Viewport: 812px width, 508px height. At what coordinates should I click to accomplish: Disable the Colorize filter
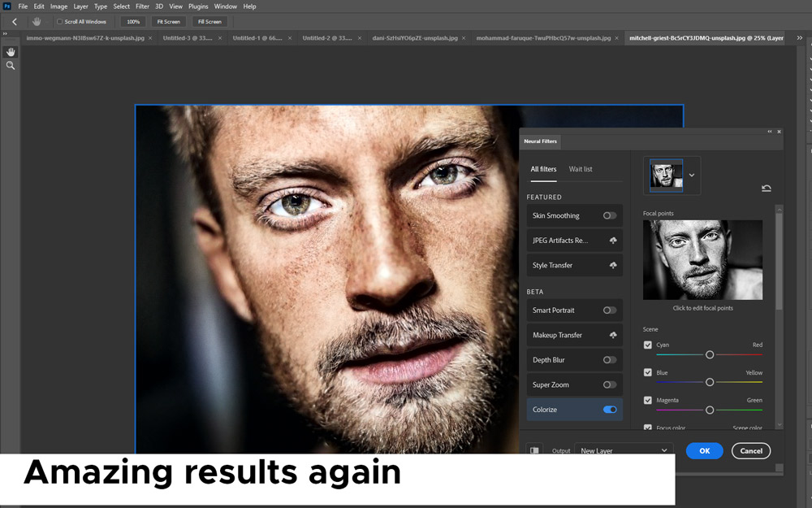[610, 409]
